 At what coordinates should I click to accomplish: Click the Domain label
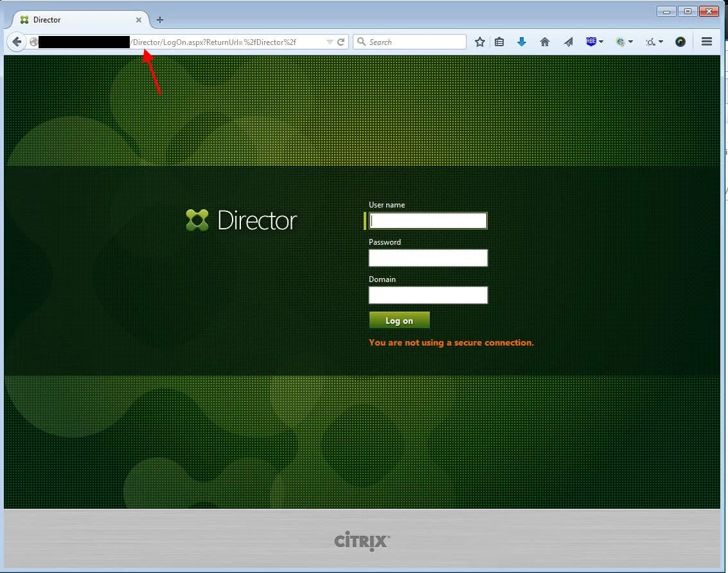pyautogui.click(x=382, y=279)
